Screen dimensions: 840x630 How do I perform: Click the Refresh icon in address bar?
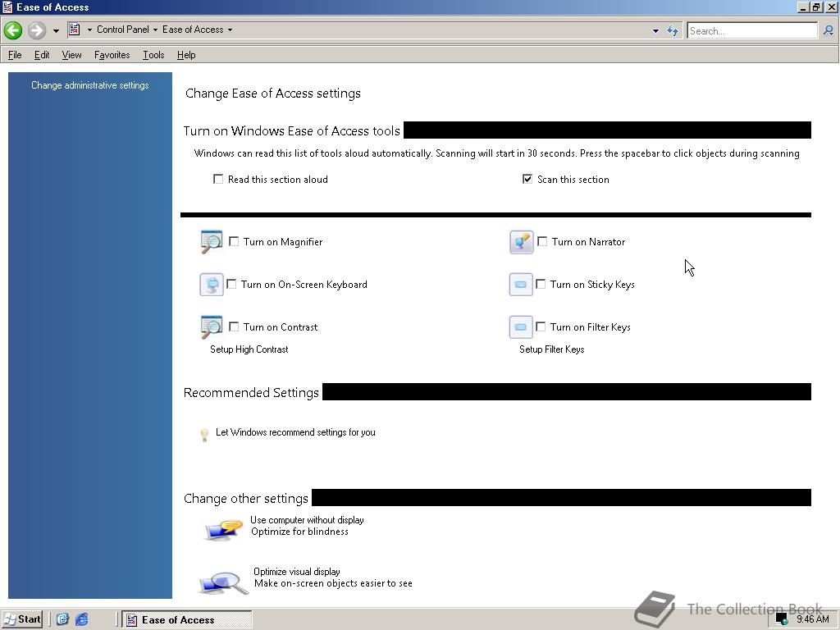[673, 30]
